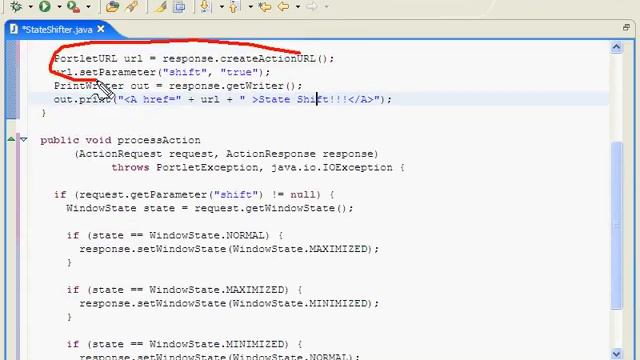Collapse the processAction method fold toggle
This screenshot has height=360, width=640.
pyautogui.click(x=24, y=140)
